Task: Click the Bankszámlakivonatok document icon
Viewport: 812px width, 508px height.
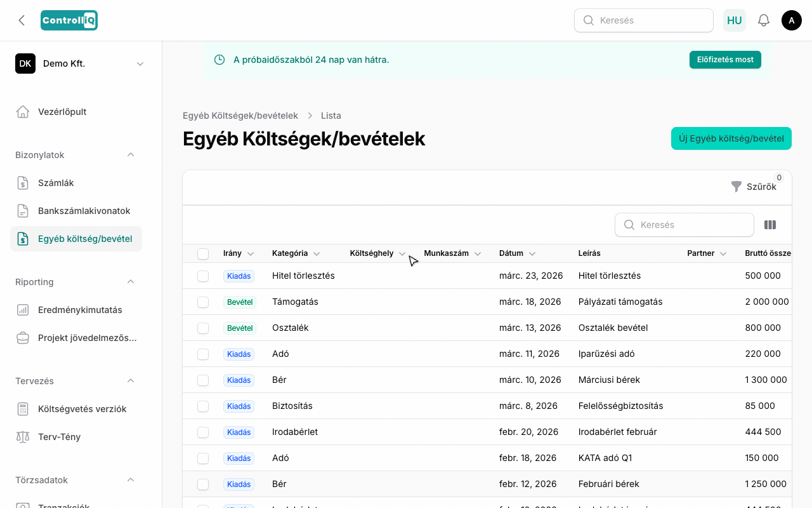Action: (x=23, y=211)
